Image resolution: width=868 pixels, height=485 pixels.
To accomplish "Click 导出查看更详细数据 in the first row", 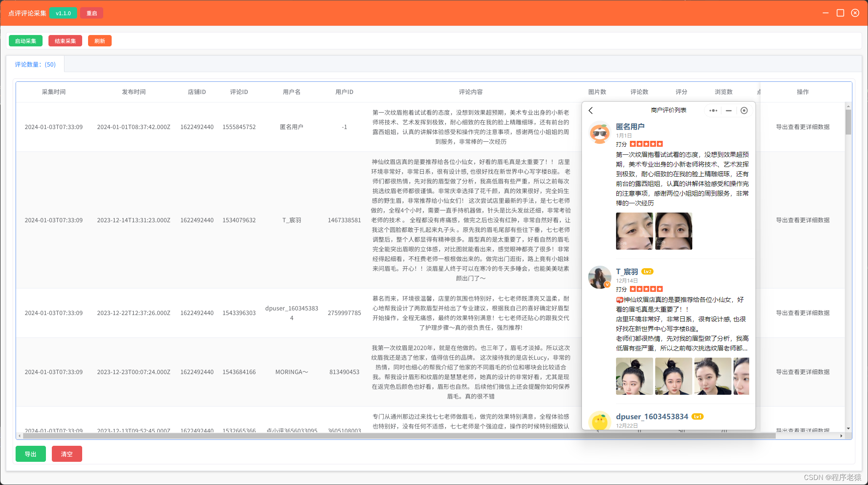I will pyautogui.click(x=802, y=127).
